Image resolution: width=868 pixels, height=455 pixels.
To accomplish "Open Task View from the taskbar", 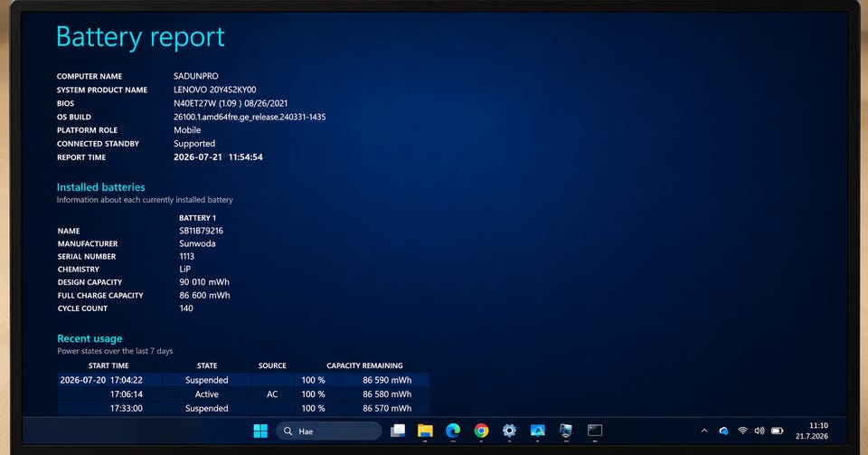I will pos(398,431).
